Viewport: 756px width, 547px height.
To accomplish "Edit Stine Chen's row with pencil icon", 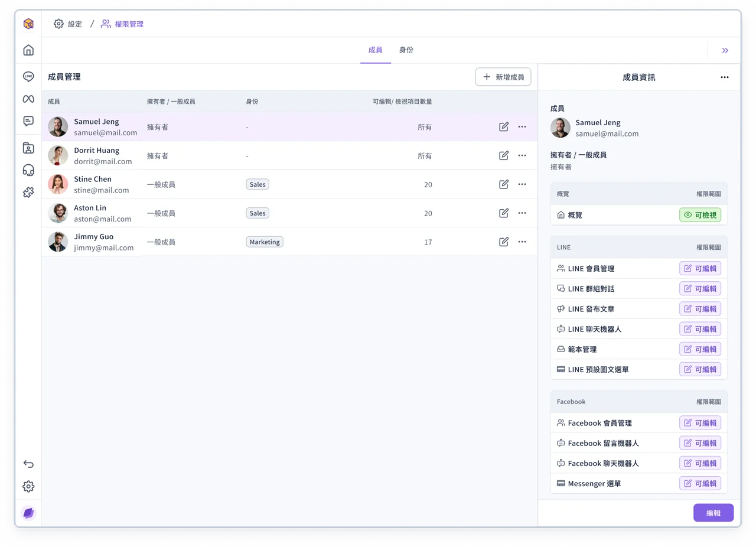I will pos(504,184).
